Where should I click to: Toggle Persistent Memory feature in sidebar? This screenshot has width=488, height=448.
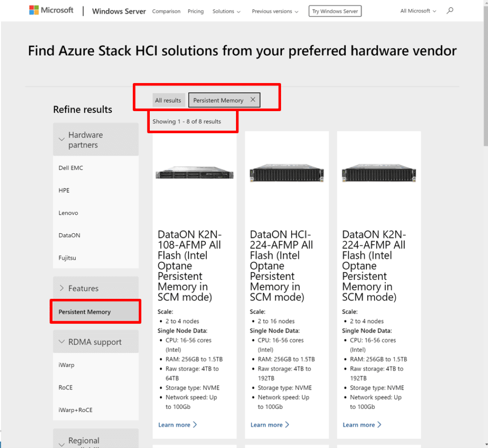point(96,312)
